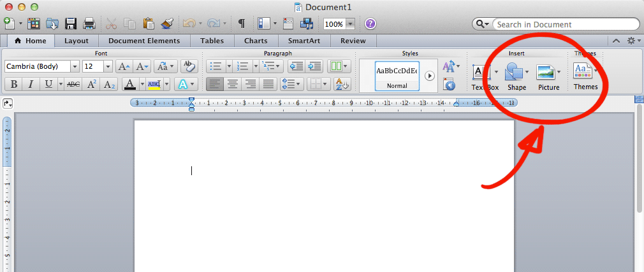
Task: Collapse the ribbon with chevron
Action: (616, 41)
